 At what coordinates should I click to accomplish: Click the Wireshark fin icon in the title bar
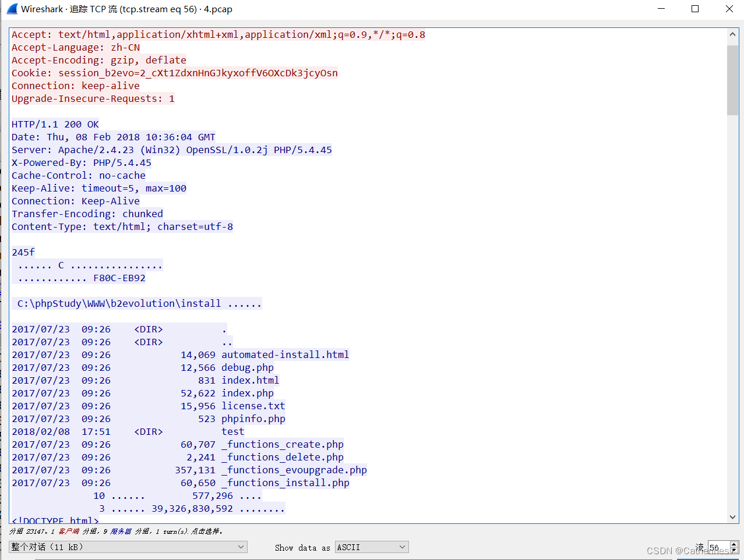click(x=12, y=9)
